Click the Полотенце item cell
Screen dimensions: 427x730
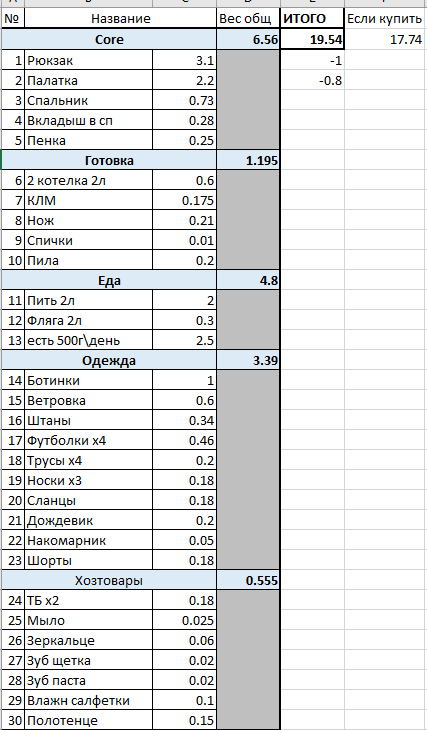(x=88, y=721)
